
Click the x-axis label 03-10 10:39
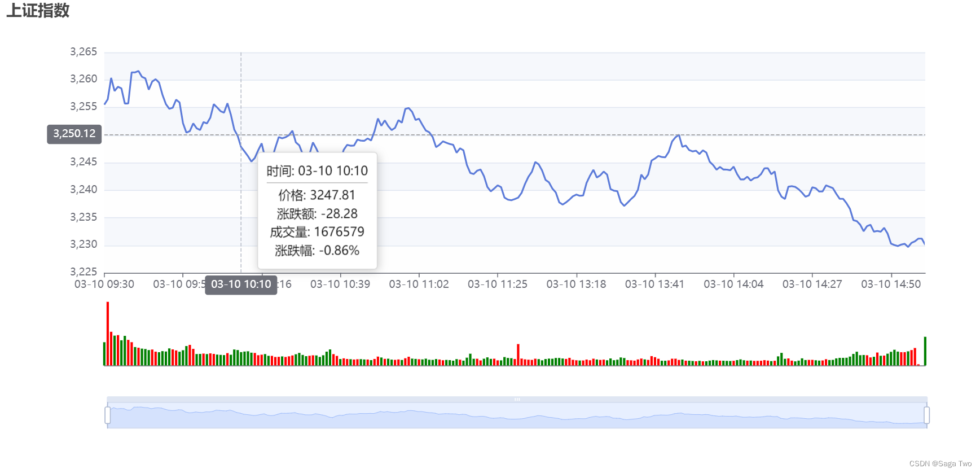pos(340,284)
